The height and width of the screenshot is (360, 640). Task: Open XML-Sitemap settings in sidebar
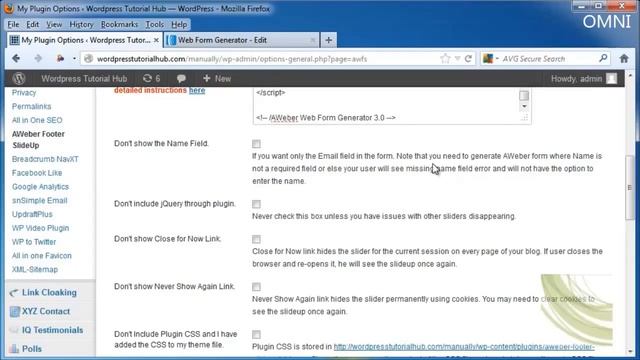coord(35,270)
